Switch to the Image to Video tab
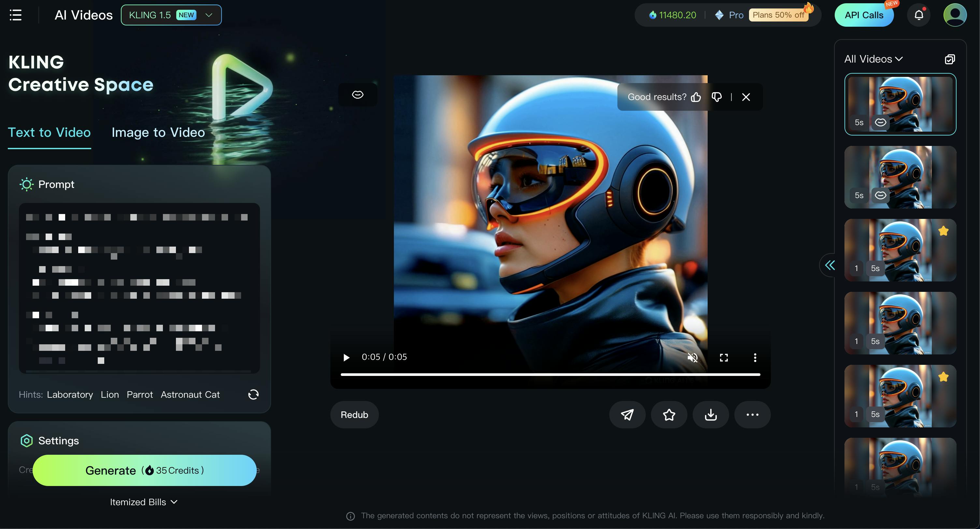Screen dimensions: 980x529 (x=158, y=132)
